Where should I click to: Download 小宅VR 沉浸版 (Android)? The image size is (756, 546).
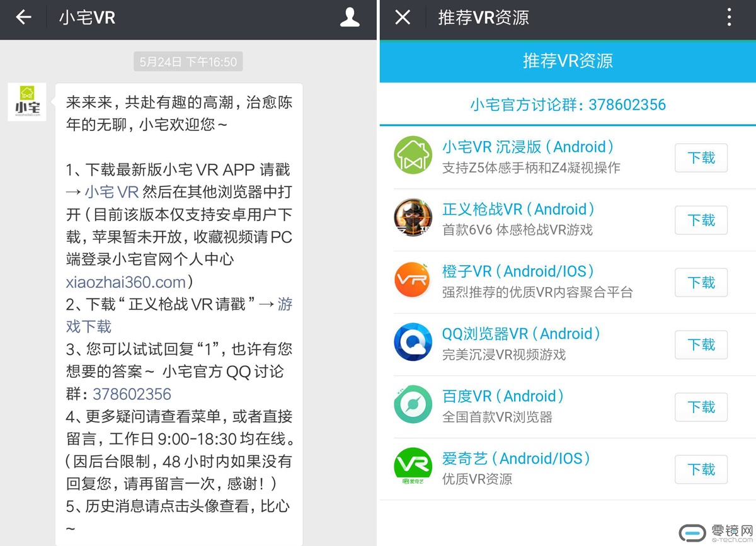tap(701, 157)
